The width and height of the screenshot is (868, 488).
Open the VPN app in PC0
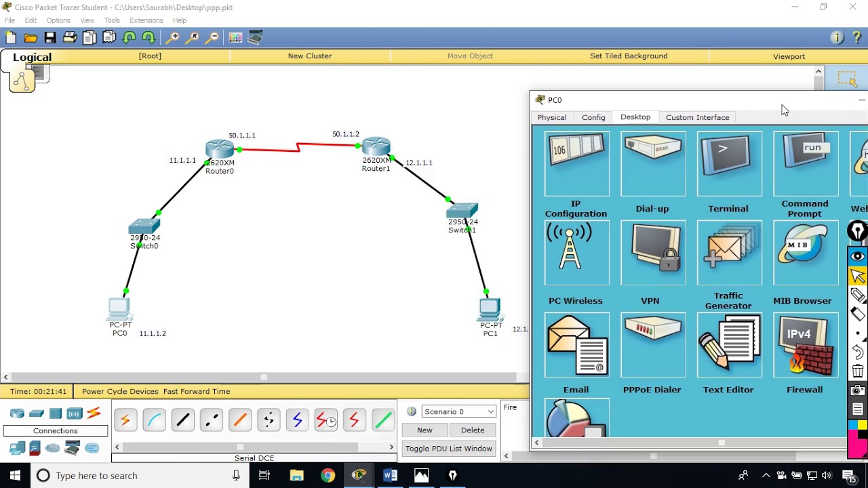(653, 252)
